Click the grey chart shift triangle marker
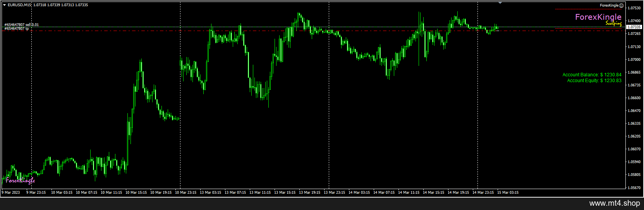 500,3
